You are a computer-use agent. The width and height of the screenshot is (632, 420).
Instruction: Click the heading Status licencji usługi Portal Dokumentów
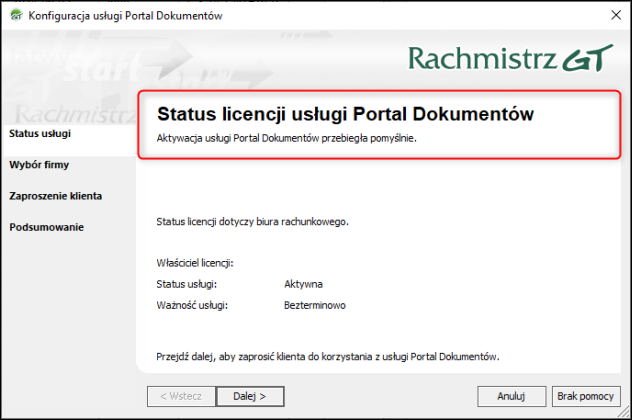pos(345,114)
